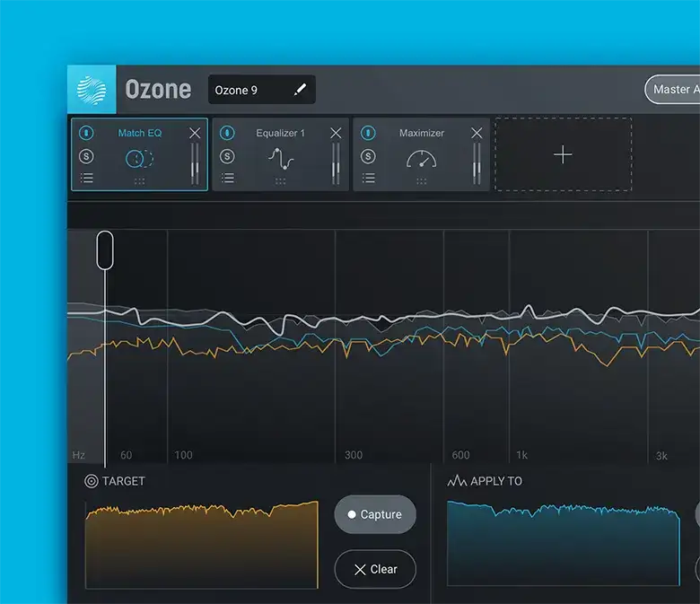Open the Master Assistant button
Image resolution: width=700 pixels, height=604 pixels.
click(x=672, y=89)
